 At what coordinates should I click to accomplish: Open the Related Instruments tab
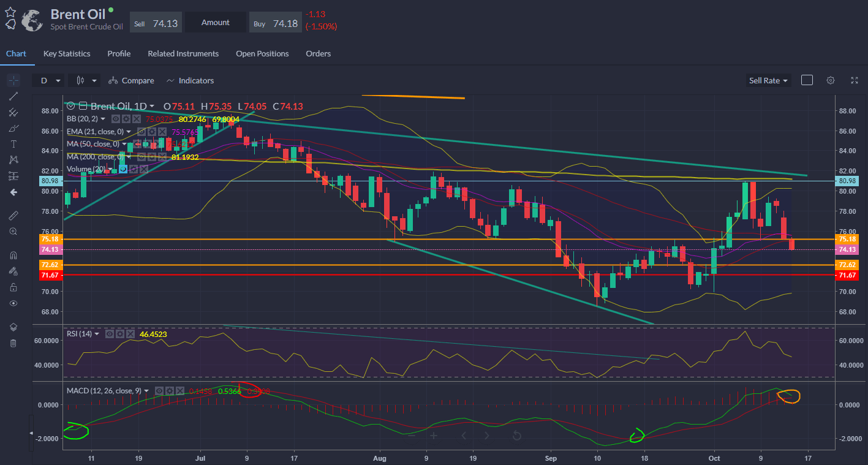183,54
